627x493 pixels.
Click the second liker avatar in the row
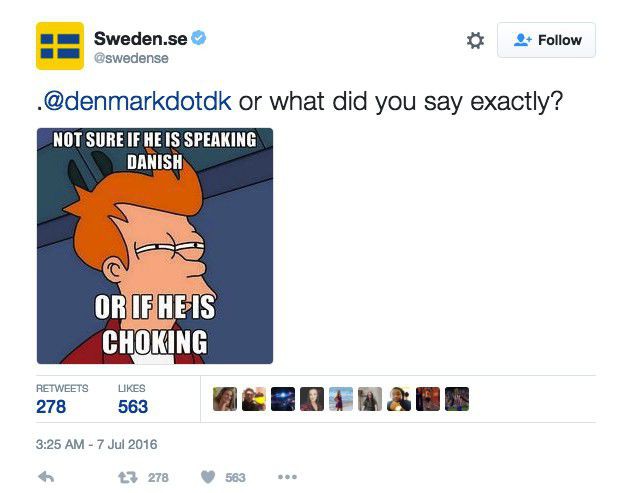point(254,400)
